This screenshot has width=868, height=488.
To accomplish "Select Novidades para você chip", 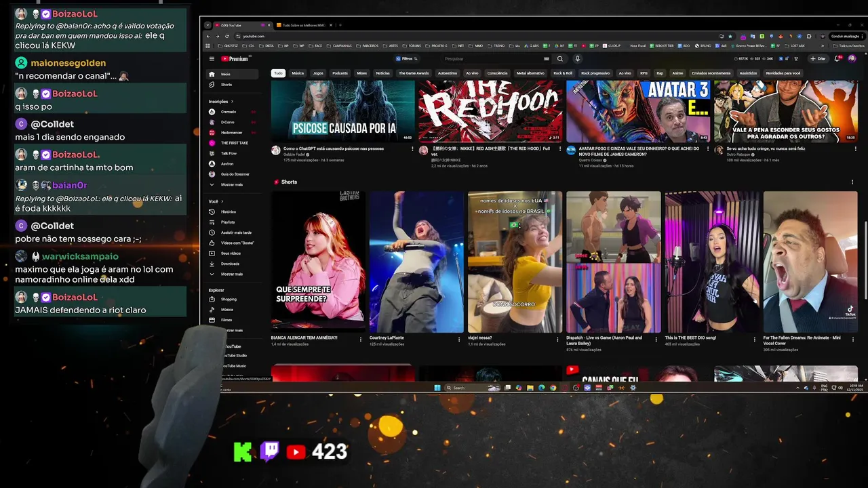I will [x=783, y=73].
